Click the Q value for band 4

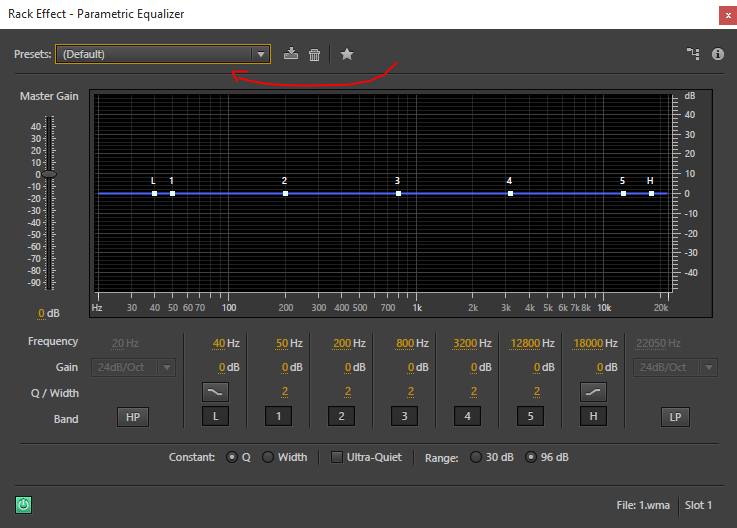(x=474, y=392)
